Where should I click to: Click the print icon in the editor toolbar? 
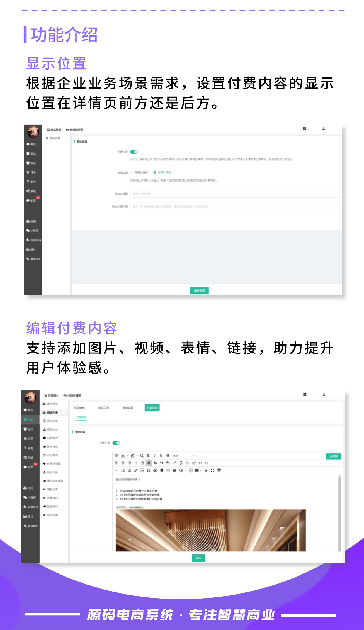[x=175, y=470]
